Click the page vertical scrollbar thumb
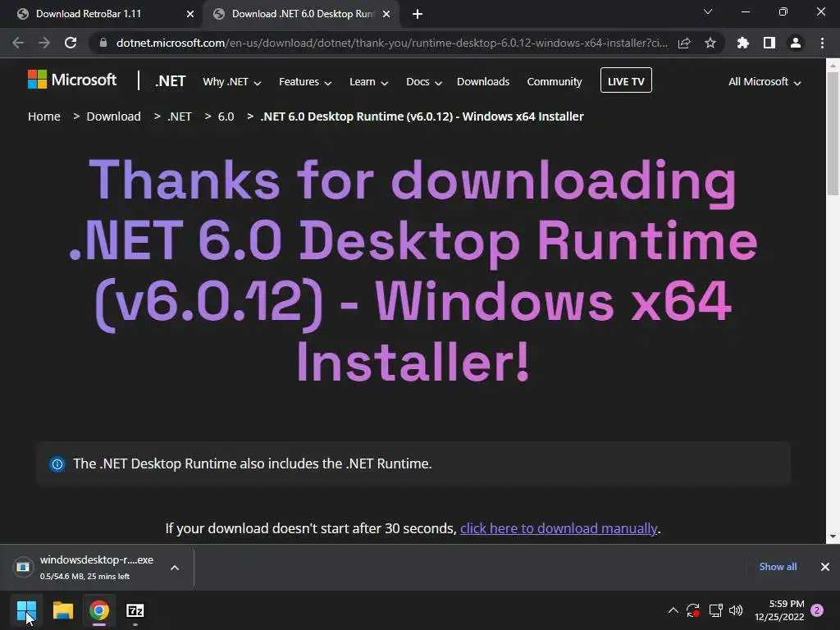The width and height of the screenshot is (840, 630). (833, 134)
